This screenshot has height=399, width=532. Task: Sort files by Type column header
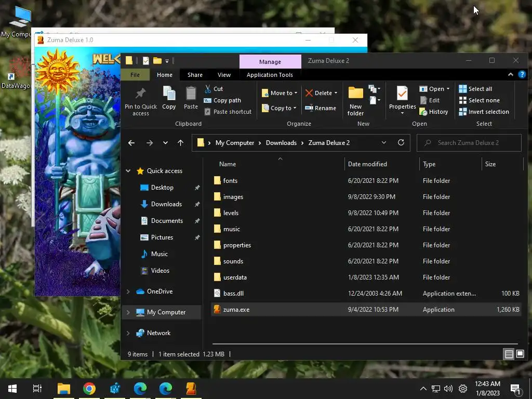pyautogui.click(x=429, y=164)
